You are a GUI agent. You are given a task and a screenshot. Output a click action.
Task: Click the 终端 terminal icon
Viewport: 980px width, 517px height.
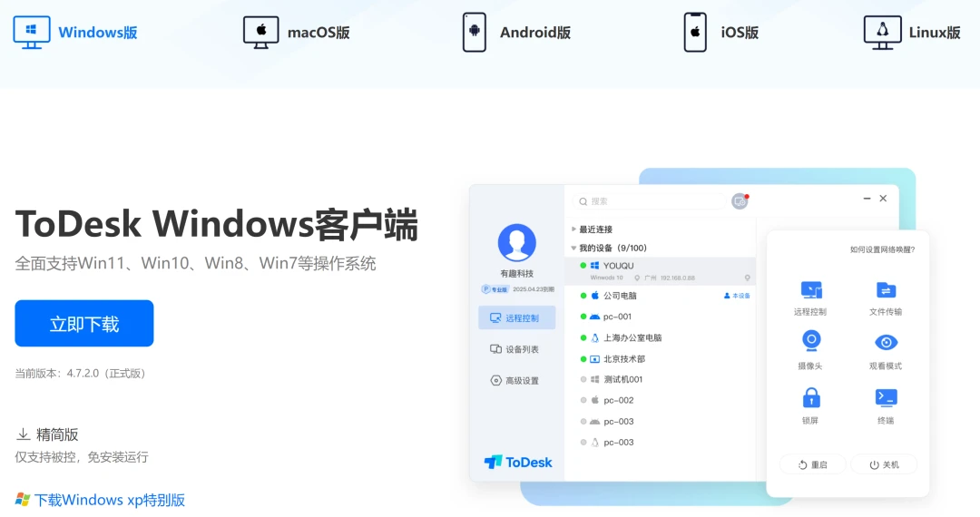[x=887, y=397]
